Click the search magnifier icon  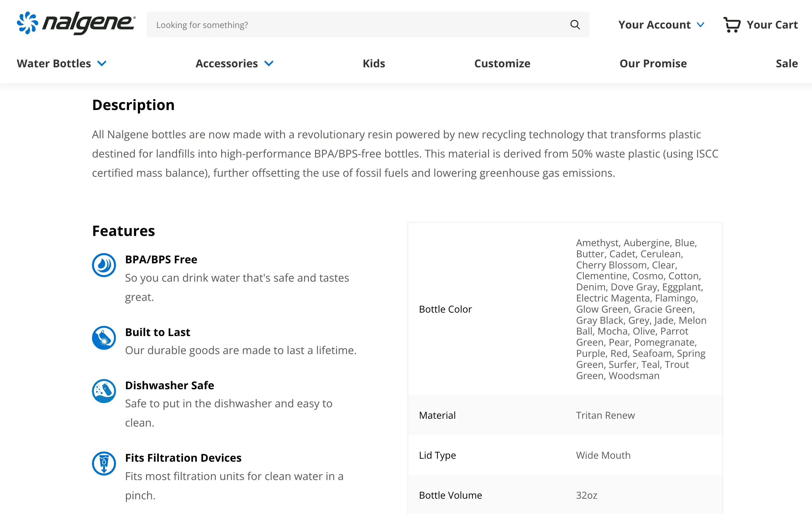[574, 24]
